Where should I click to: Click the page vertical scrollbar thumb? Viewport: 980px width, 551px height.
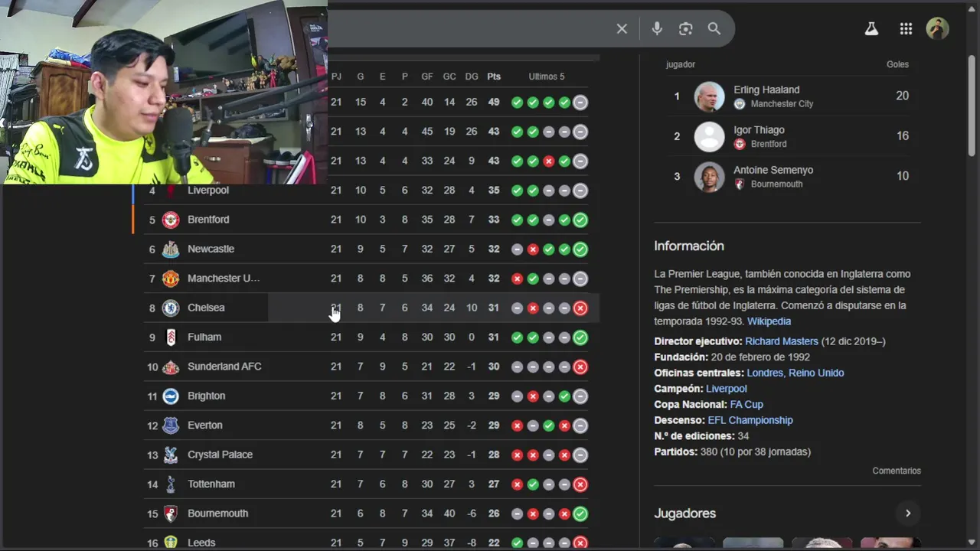coord(972,107)
